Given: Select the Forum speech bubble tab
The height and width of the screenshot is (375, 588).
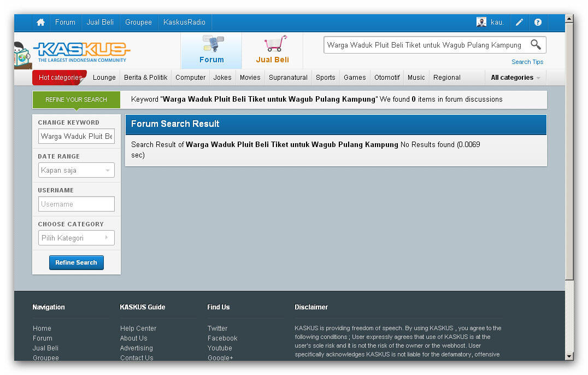Looking at the screenshot, I should [211, 50].
